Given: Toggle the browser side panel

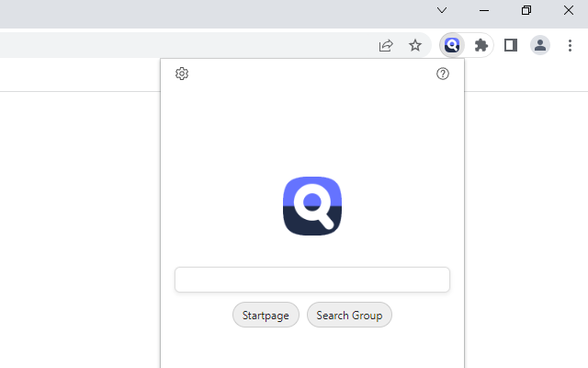Looking at the screenshot, I should (x=511, y=45).
